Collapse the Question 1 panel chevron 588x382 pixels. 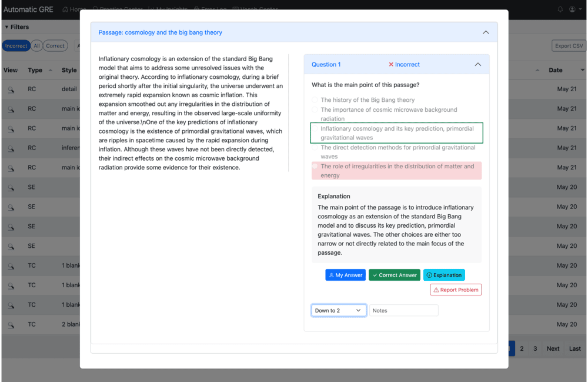pyautogui.click(x=477, y=65)
